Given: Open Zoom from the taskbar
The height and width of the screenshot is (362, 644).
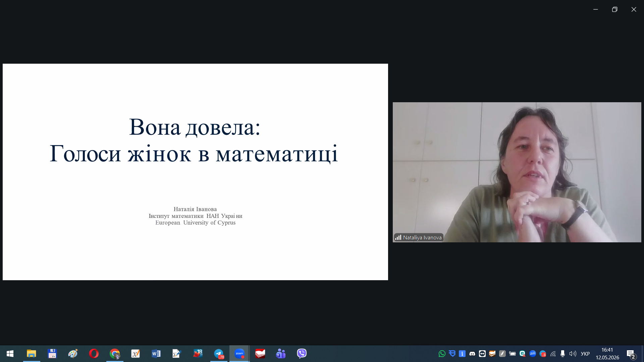Looking at the screenshot, I should pyautogui.click(x=239, y=354).
